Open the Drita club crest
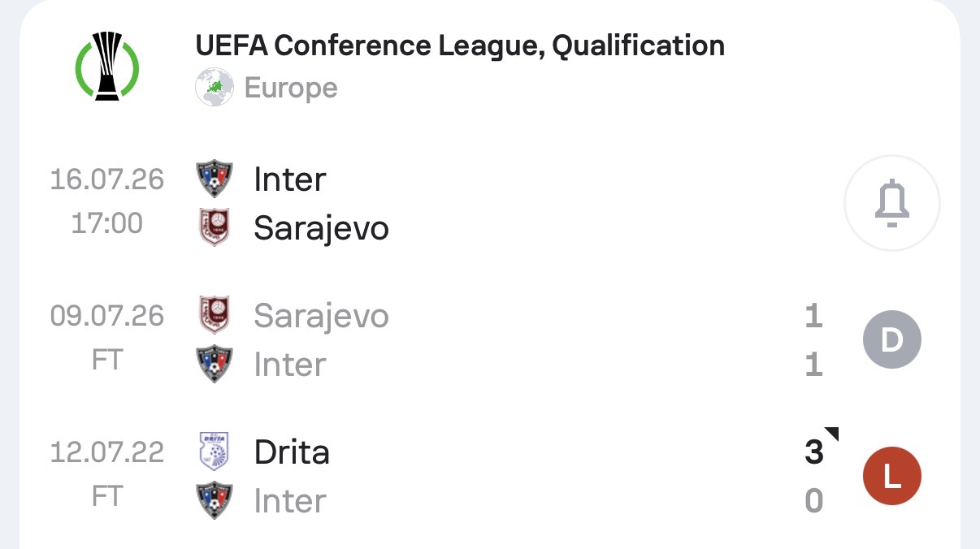This screenshot has height=549, width=980. coord(215,452)
